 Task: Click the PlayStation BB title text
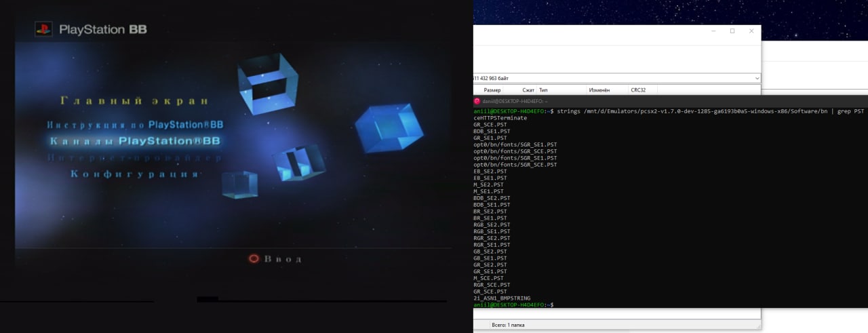pyautogui.click(x=103, y=29)
